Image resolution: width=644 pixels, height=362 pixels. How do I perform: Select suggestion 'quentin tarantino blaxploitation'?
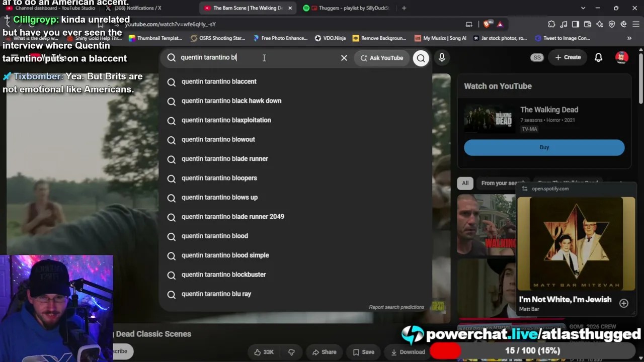pos(295,120)
